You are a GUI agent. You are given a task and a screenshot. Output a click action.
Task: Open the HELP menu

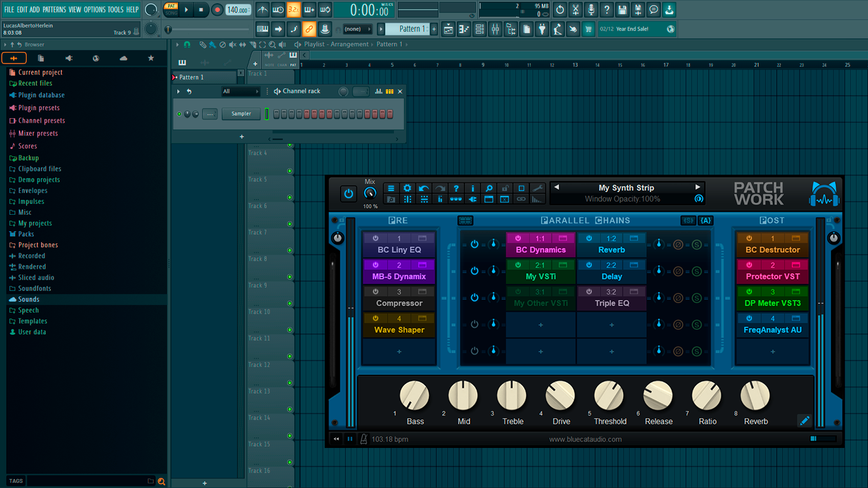coord(132,10)
